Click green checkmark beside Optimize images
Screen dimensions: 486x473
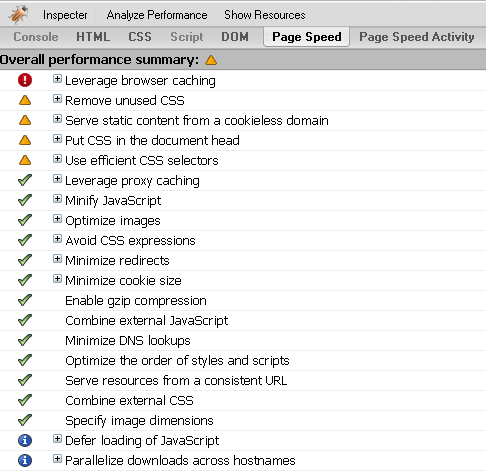click(x=25, y=220)
